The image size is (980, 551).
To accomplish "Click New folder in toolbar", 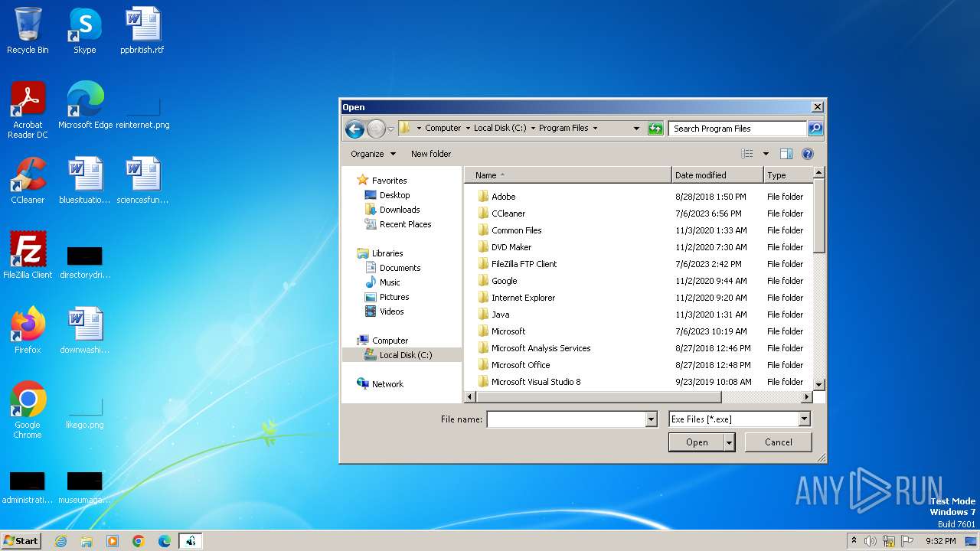I will pyautogui.click(x=431, y=154).
